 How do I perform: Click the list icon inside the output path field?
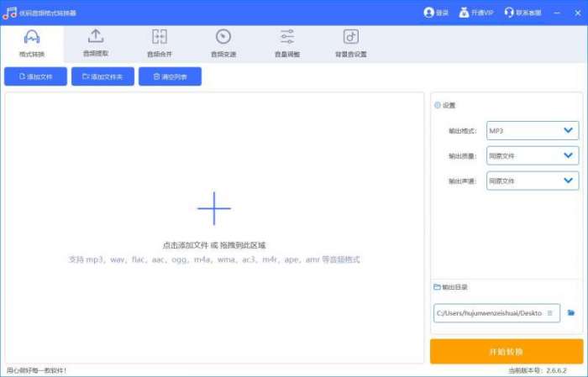pyautogui.click(x=550, y=313)
